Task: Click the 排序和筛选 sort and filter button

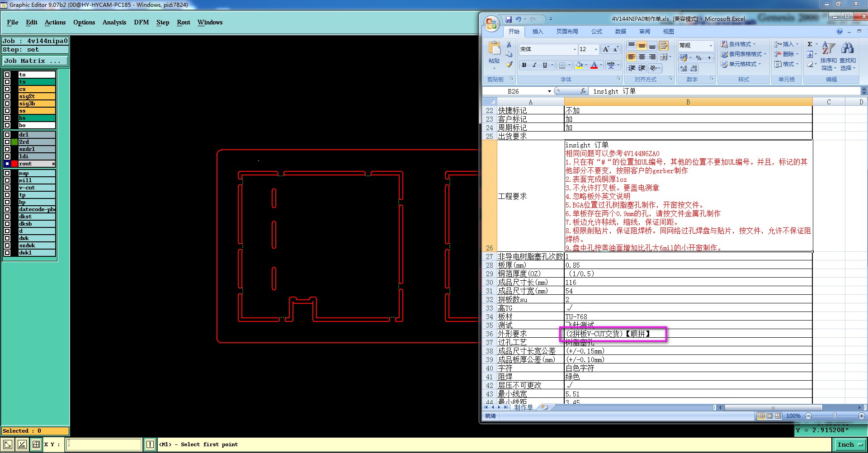Action: [828, 56]
